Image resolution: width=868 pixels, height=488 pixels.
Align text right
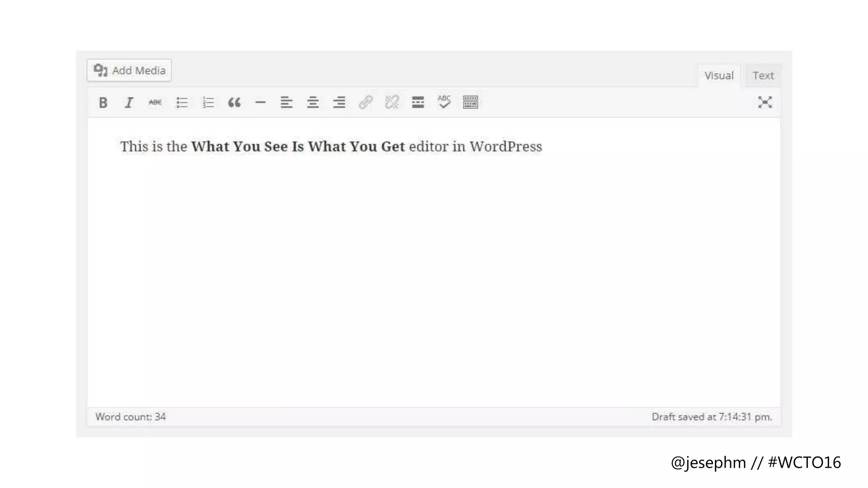[339, 103]
